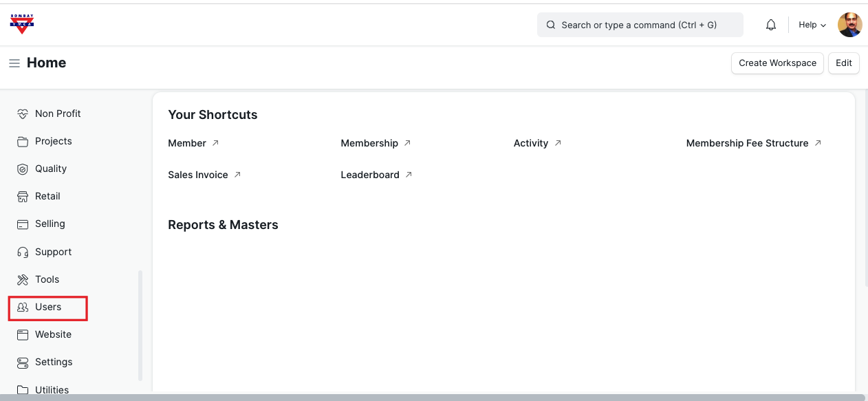This screenshot has width=868, height=401.
Task: Click the Retail store icon
Action: [23, 197]
